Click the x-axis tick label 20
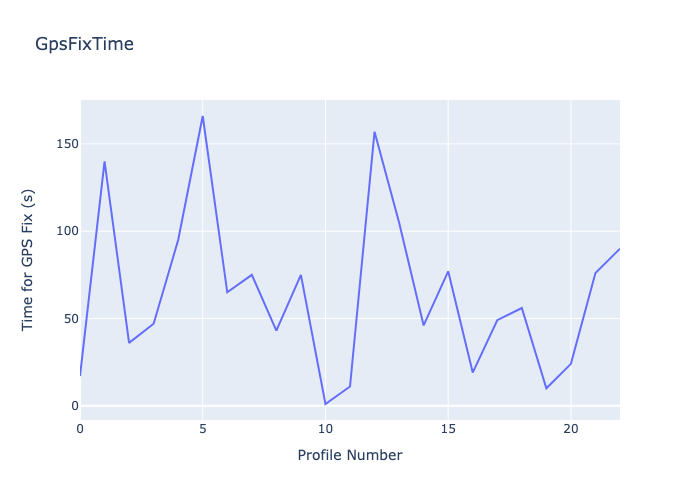This screenshot has height=500, width=700. click(x=571, y=428)
